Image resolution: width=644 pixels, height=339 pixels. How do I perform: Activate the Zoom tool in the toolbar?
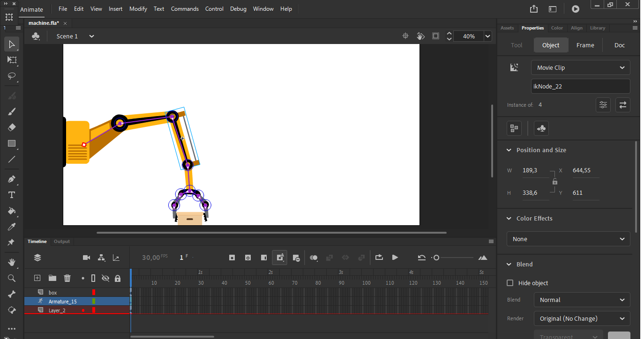pos(11,277)
